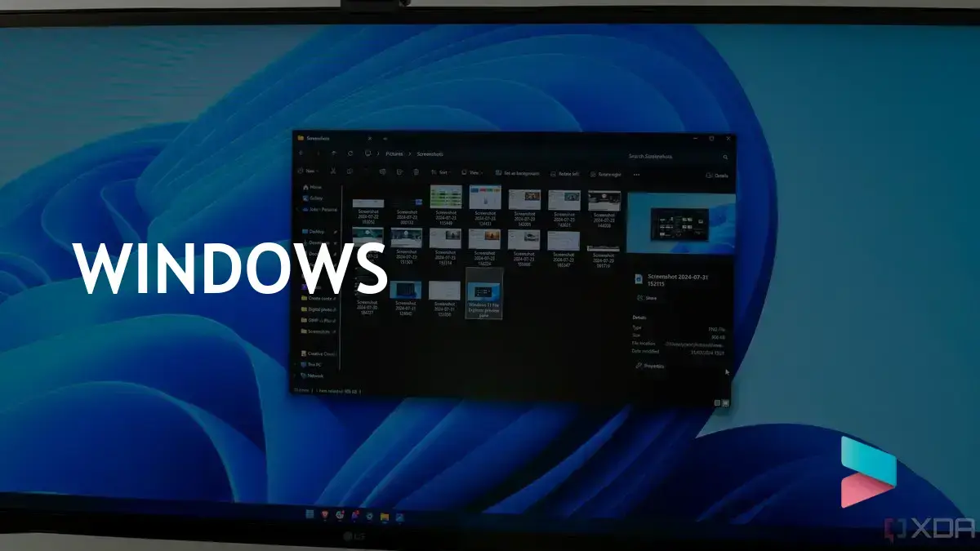Viewport: 980px width, 551px height.
Task: Click the Delete trash icon in toolbar
Action: [x=416, y=172]
